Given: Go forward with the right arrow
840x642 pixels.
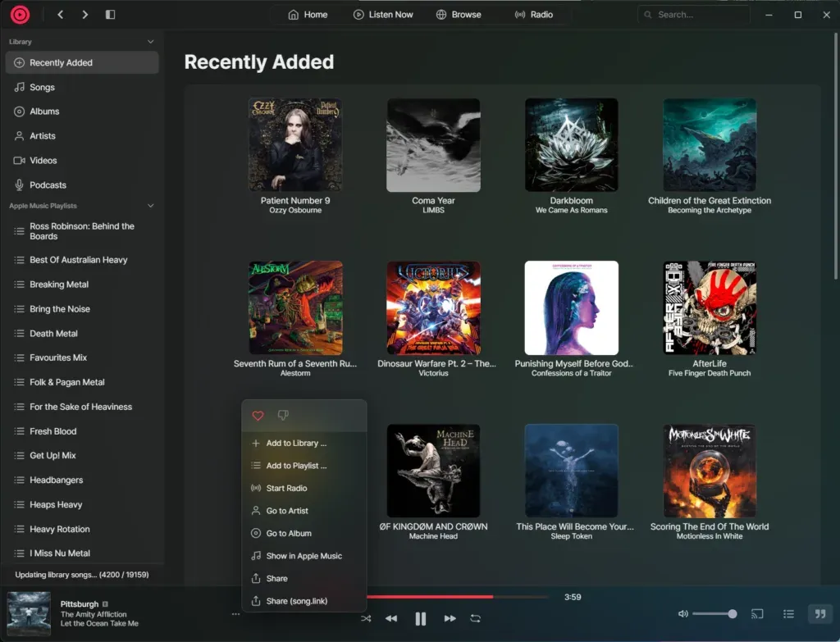Looking at the screenshot, I should (x=84, y=15).
